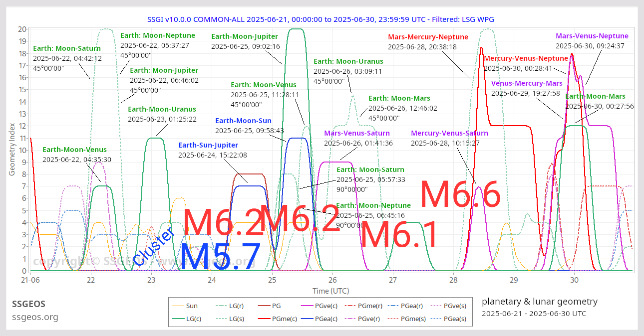Toggle the LG(s) legend entry label
Viewport: 644px width, 336px height.
point(238,319)
